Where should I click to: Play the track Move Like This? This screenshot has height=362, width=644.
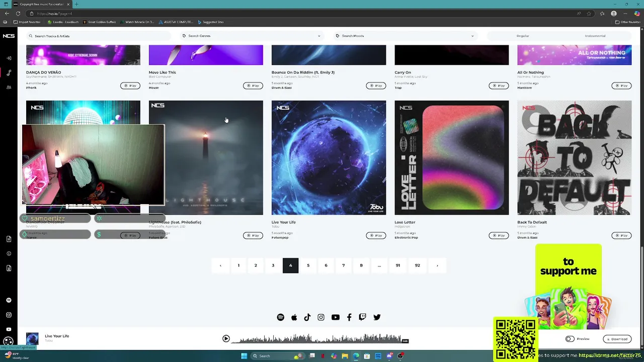(x=253, y=85)
